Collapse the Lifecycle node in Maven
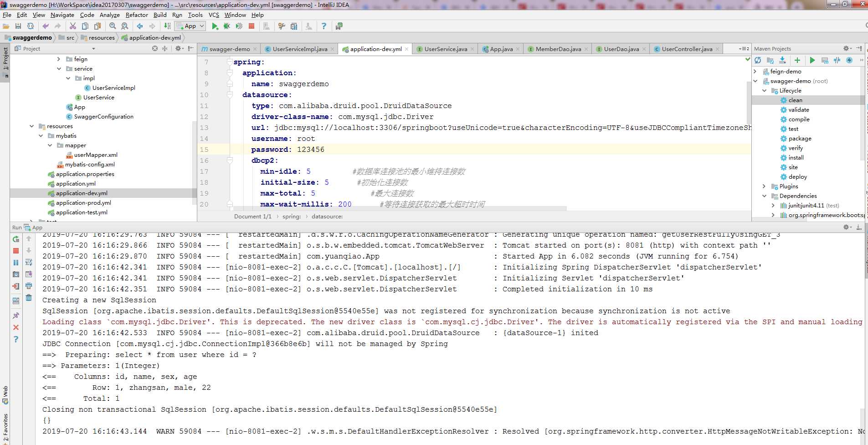 (764, 91)
